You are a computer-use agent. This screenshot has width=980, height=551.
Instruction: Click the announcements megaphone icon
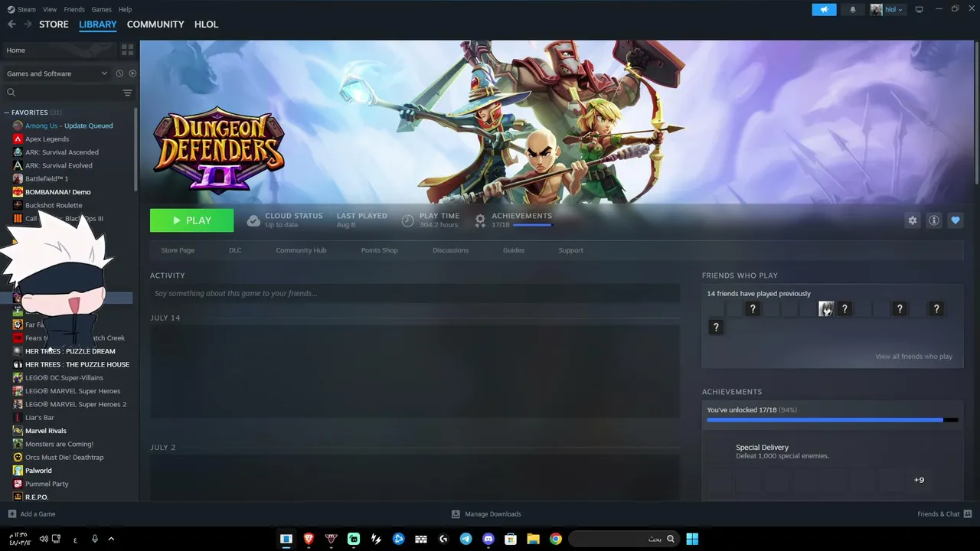(x=824, y=9)
